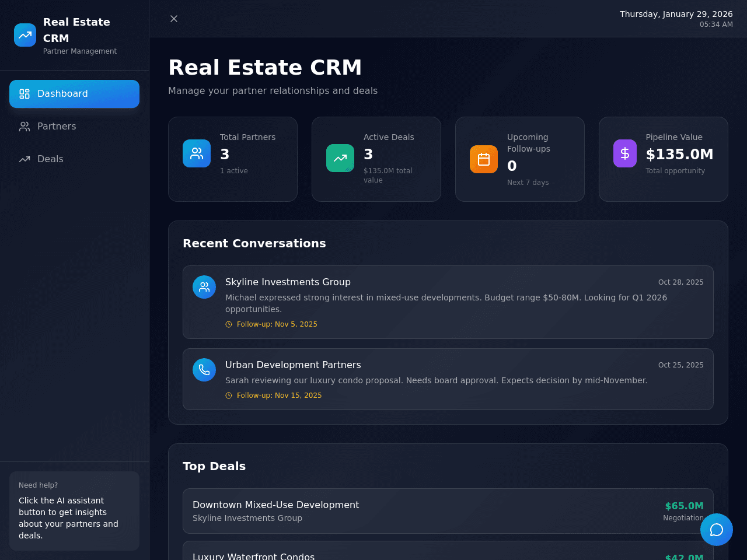This screenshot has width=747, height=560.
Task: Click the 'Partner Management' subtitle
Action: (x=80, y=51)
